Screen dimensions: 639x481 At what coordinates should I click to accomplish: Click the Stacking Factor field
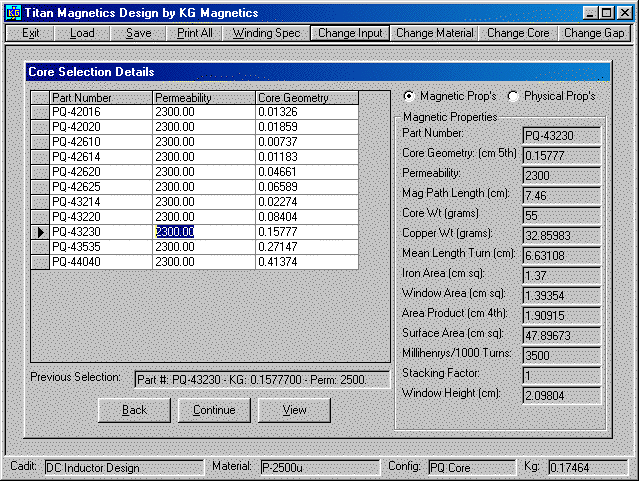pos(562,375)
